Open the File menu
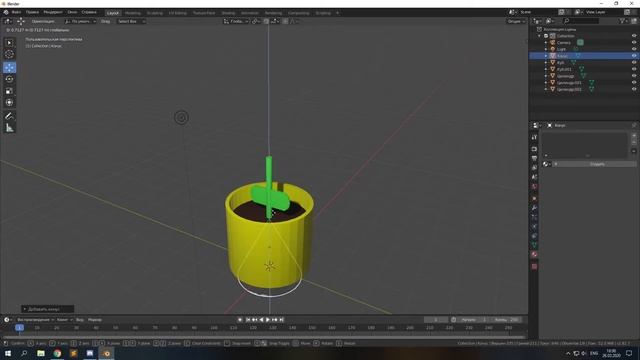The width and height of the screenshot is (640, 360). point(16,12)
